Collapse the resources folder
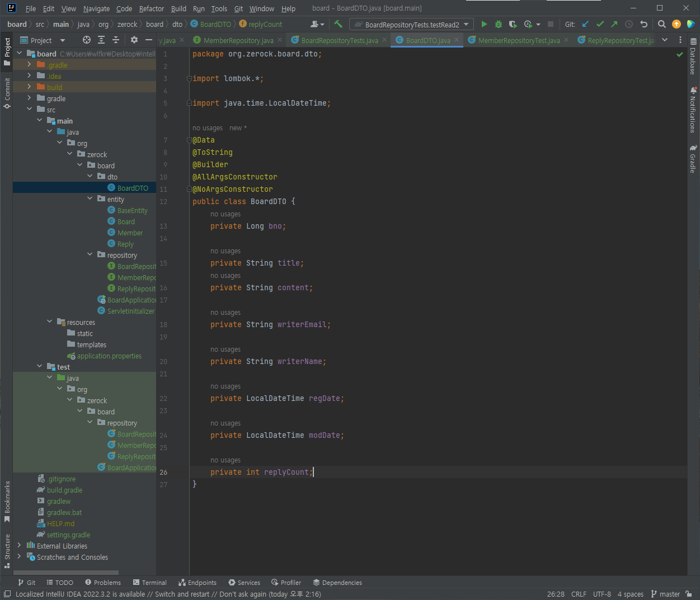The image size is (700, 600). (x=49, y=322)
